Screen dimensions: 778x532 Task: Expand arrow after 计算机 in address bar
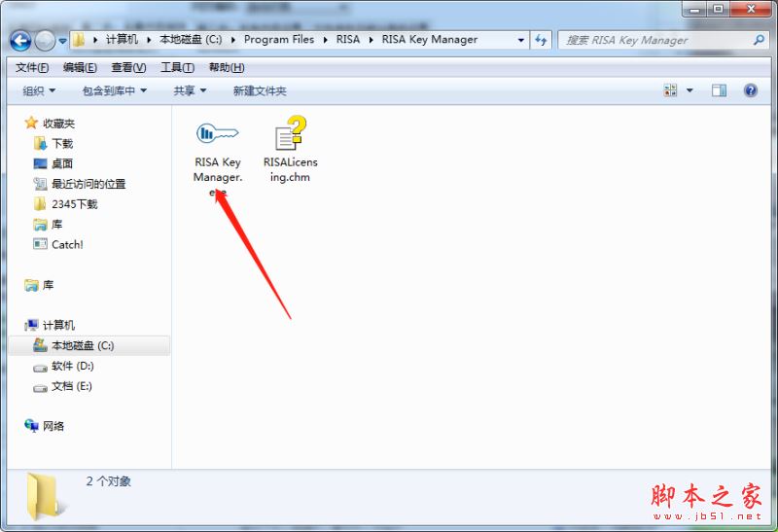pos(149,40)
